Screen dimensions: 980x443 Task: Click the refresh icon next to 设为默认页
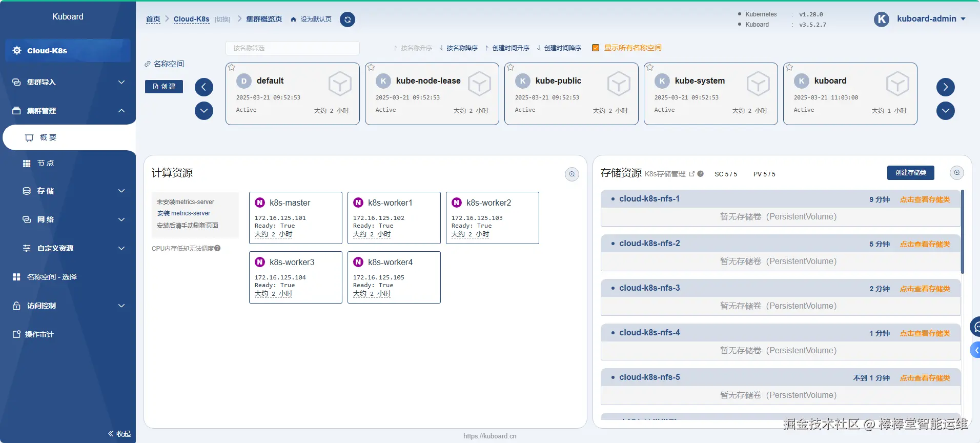348,19
